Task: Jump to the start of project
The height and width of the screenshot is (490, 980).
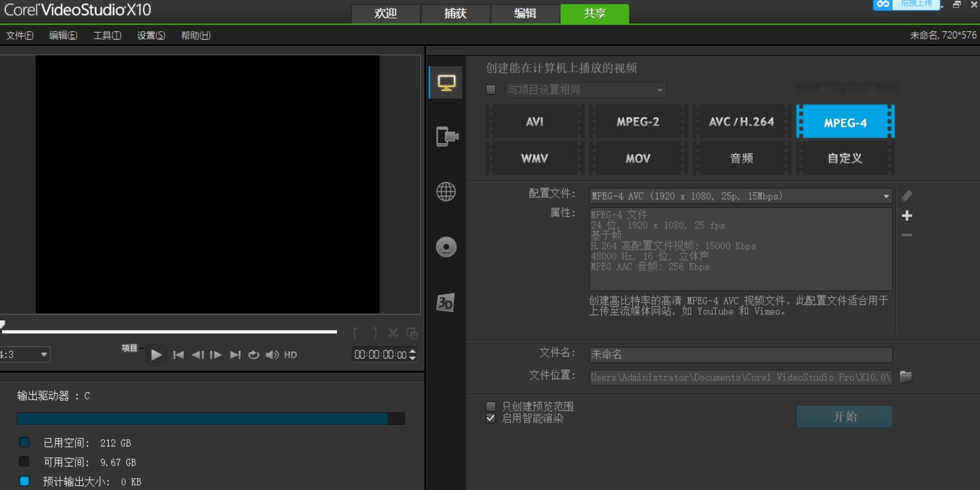Action: pos(178,355)
